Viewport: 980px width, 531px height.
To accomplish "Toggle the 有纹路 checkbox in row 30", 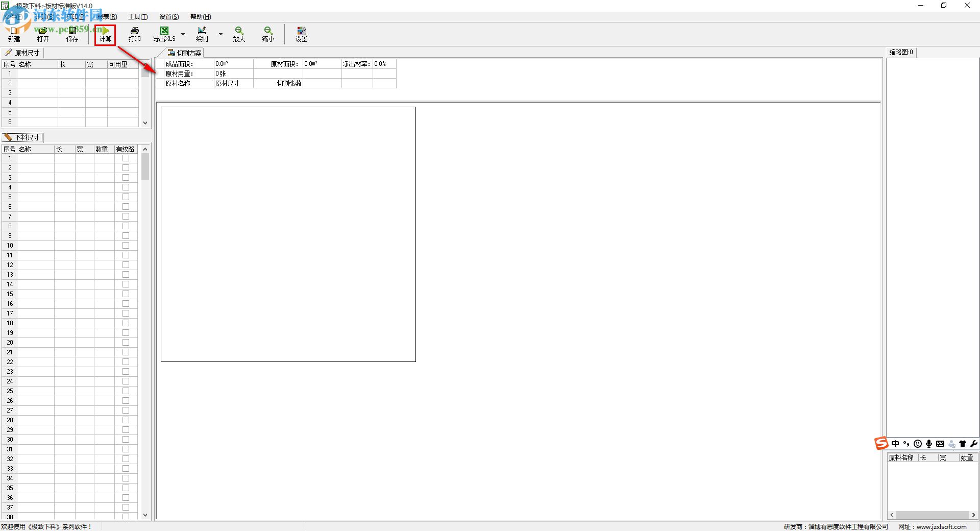I will [126, 440].
